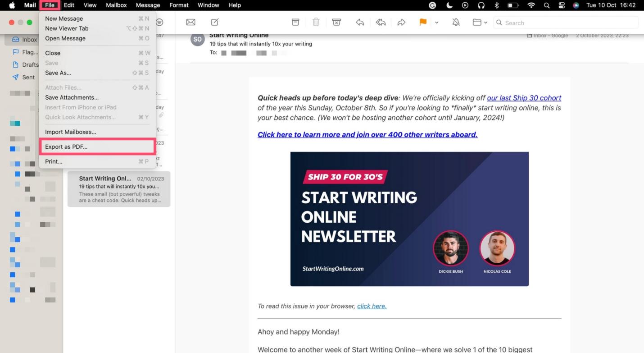The image size is (644, 353).
Task: Open the Apple menu
Action: click(x=12, y=5)
